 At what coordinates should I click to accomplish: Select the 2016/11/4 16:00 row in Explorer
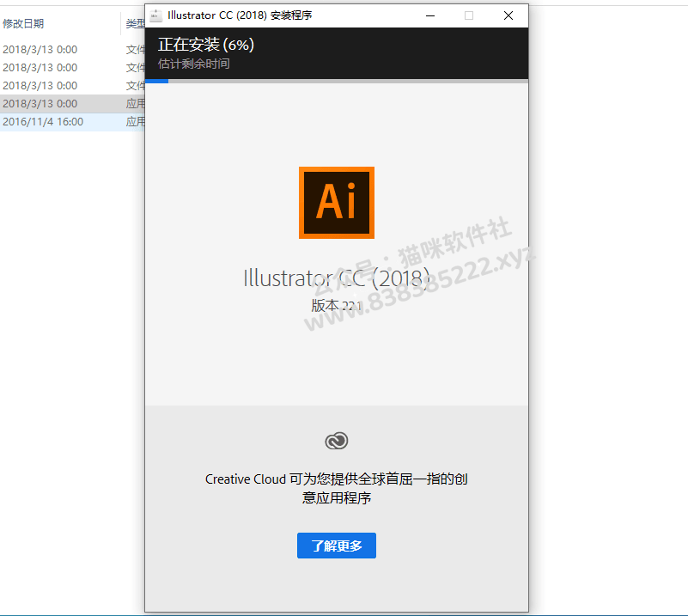[x=72, y=121]
